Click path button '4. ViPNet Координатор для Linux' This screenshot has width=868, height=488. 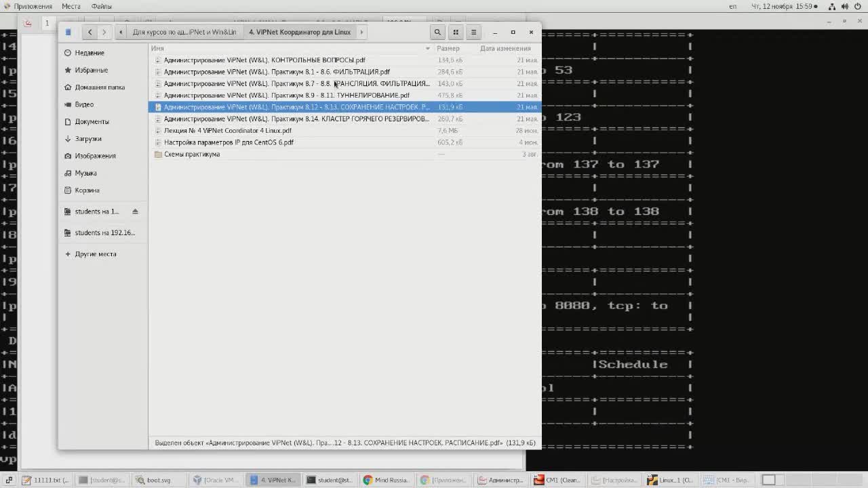tap(300, 32)
